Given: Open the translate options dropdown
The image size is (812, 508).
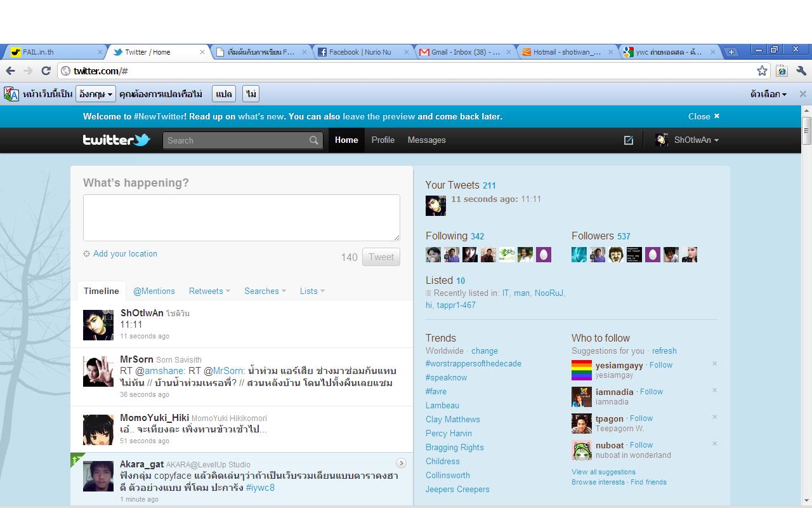Looking at the screenshot, I should pyautogui.click(x=768, y=94).
